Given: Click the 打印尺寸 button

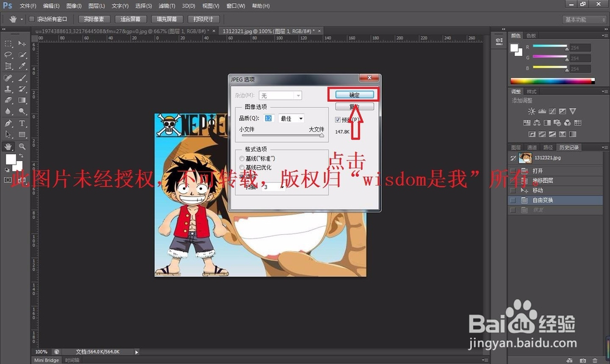Looking at the screenshot, I should point(204,19).
